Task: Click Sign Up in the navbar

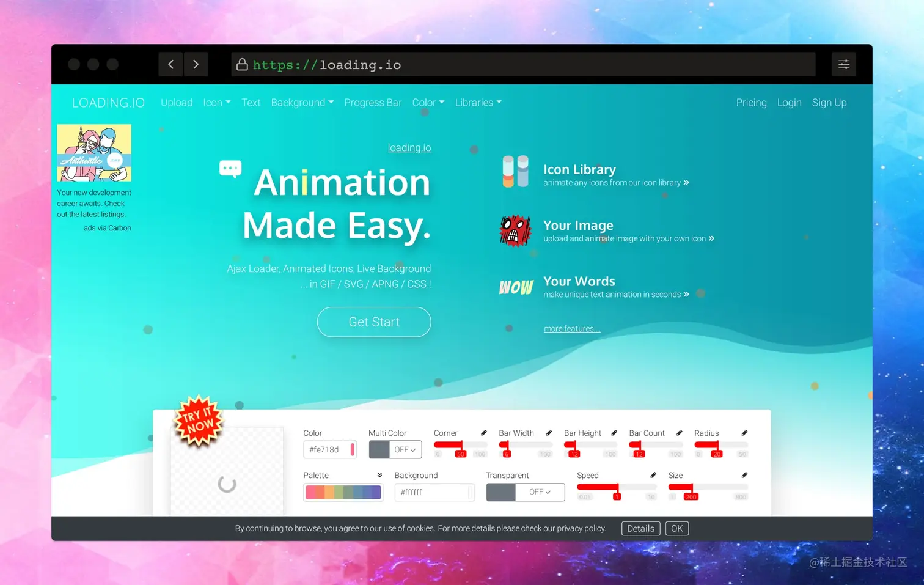Action: (829, 103)
